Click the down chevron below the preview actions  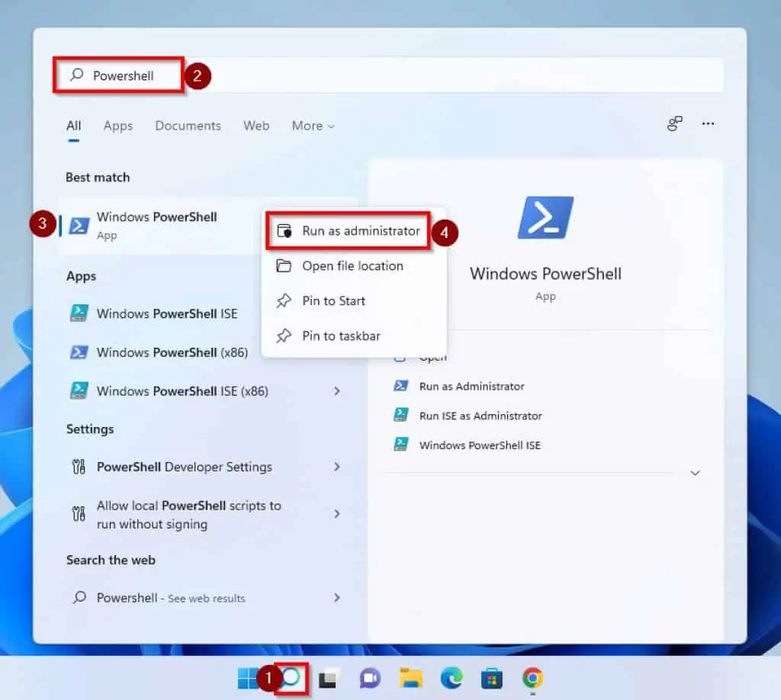695,473
